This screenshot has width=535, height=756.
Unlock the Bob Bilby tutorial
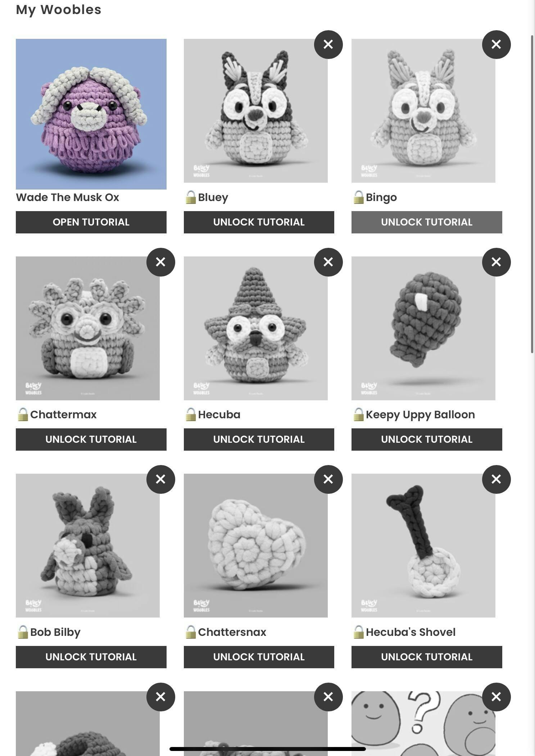pyautogui.click(x=91, y=657)
